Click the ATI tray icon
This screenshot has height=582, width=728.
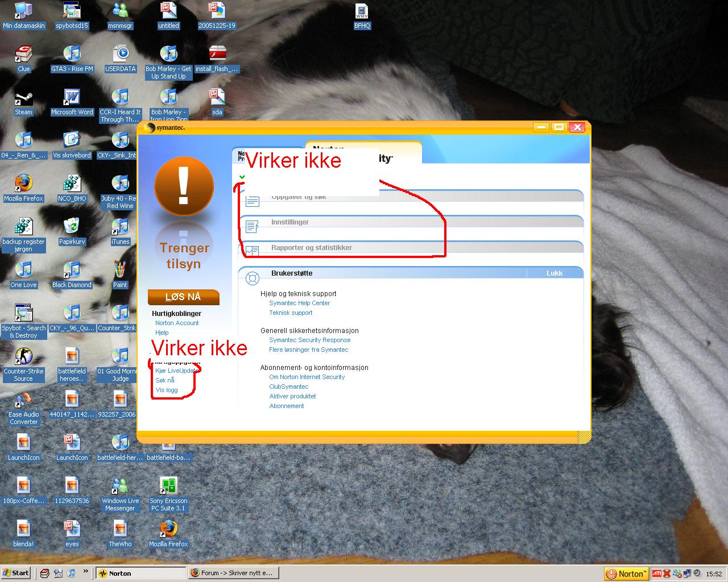[656, 573]
